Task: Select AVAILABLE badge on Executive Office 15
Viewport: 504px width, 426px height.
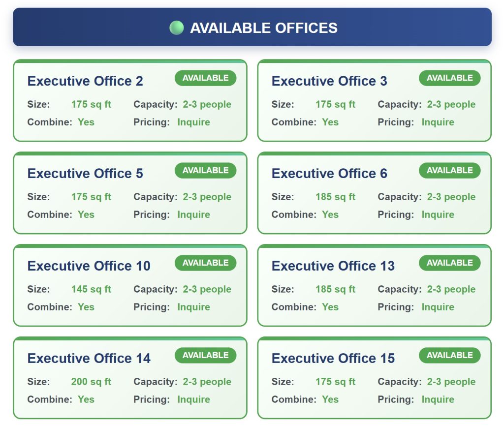Action: [450, 355]
